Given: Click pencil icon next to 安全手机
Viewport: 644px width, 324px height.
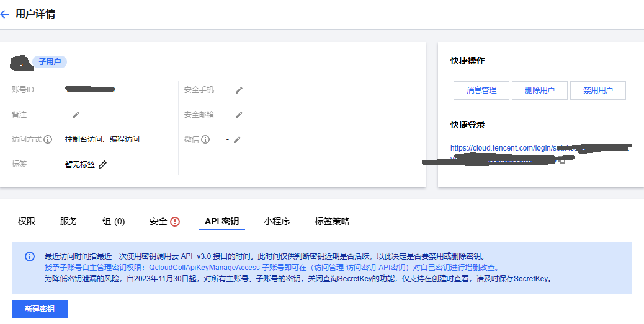Looking at the screenshot, I should pyautogui.click(x=238, y=90).
